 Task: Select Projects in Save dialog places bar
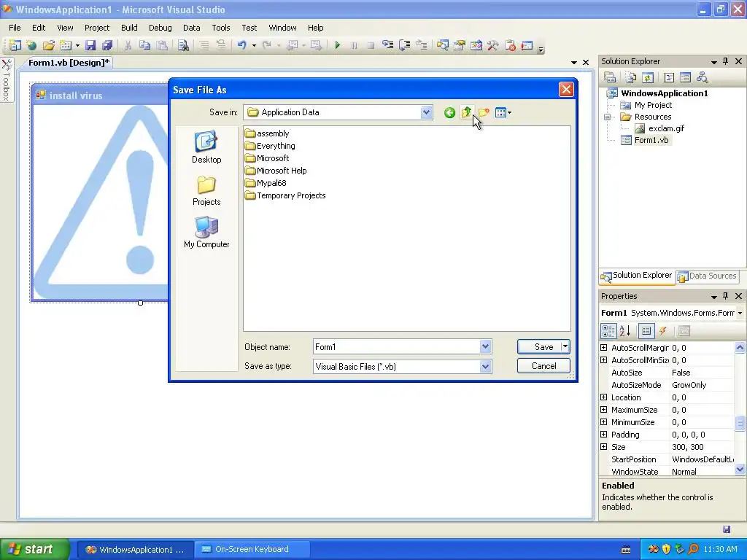[x=206, y=190]
